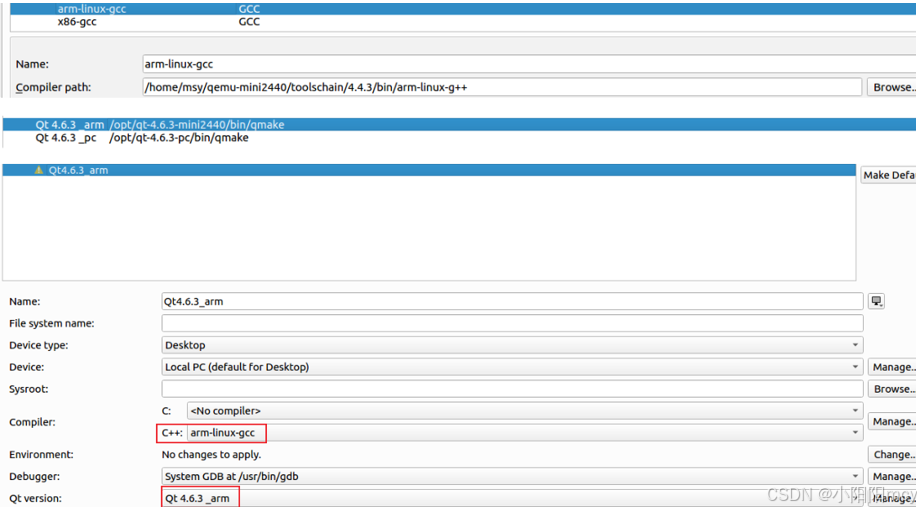Manage debuggers via Manage button
The height and width of the screenshot is (510, 921).
click(893, 477)
